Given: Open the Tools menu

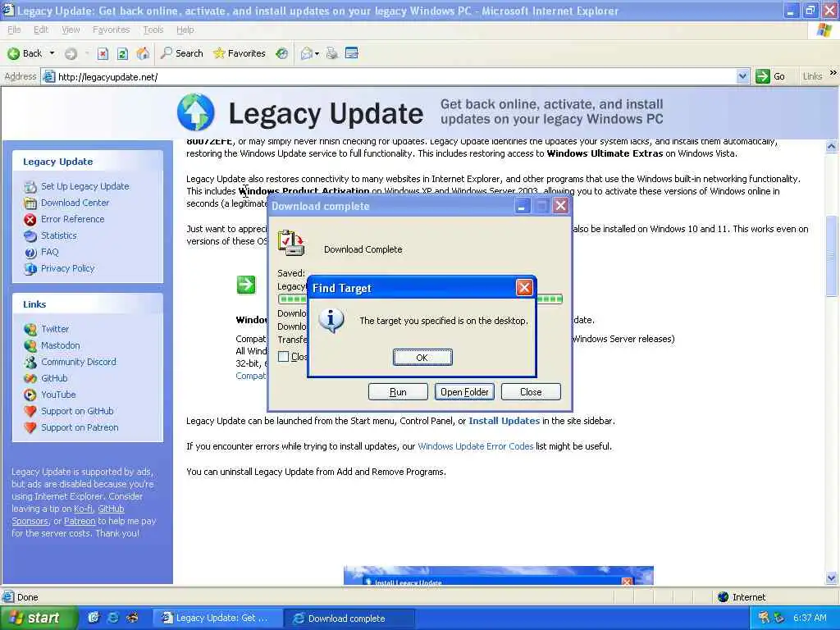Looking at the screenshot, I should (153, 30).
